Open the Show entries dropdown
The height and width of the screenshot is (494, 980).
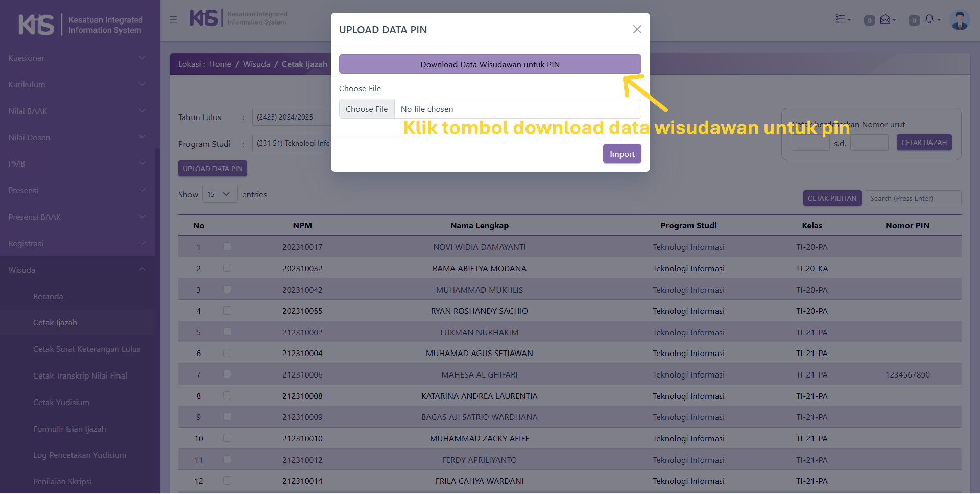(x=220, y=194)
